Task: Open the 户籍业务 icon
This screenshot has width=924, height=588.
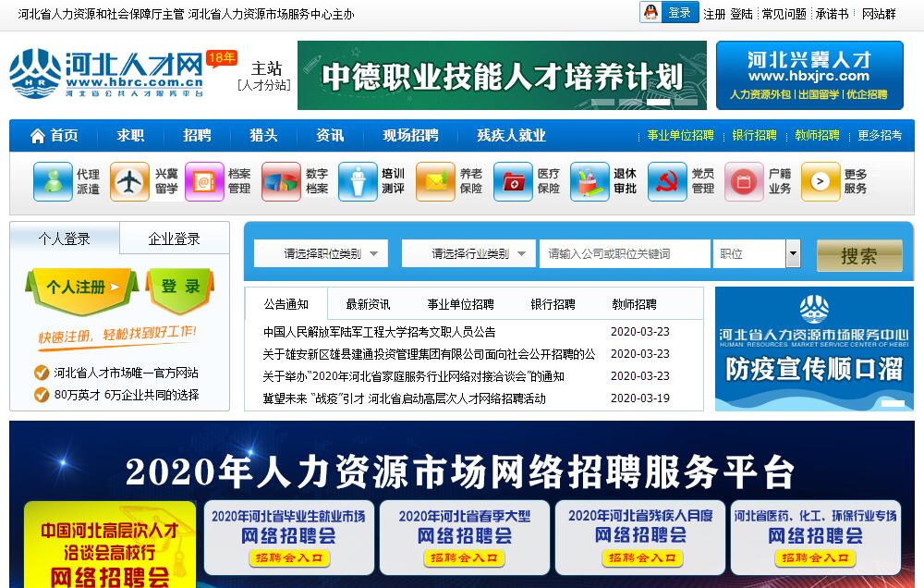Action: 744,181
